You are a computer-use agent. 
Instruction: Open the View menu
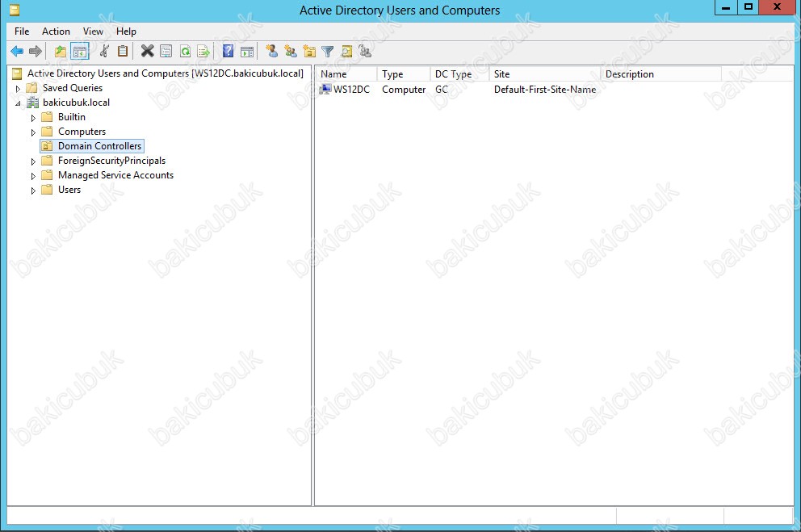[93, 31]
